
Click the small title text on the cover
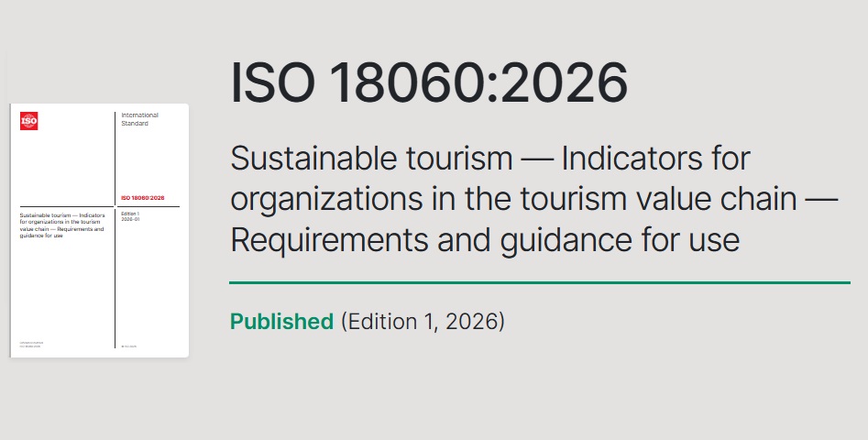(x=61, y=225)
